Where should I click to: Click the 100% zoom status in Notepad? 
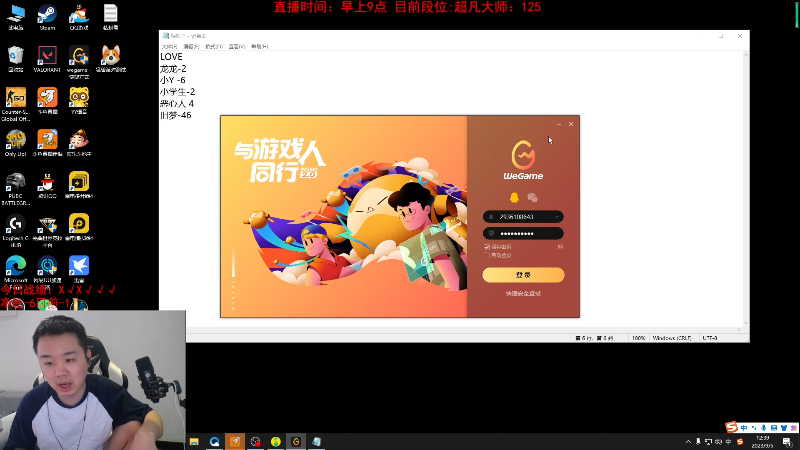639,338
